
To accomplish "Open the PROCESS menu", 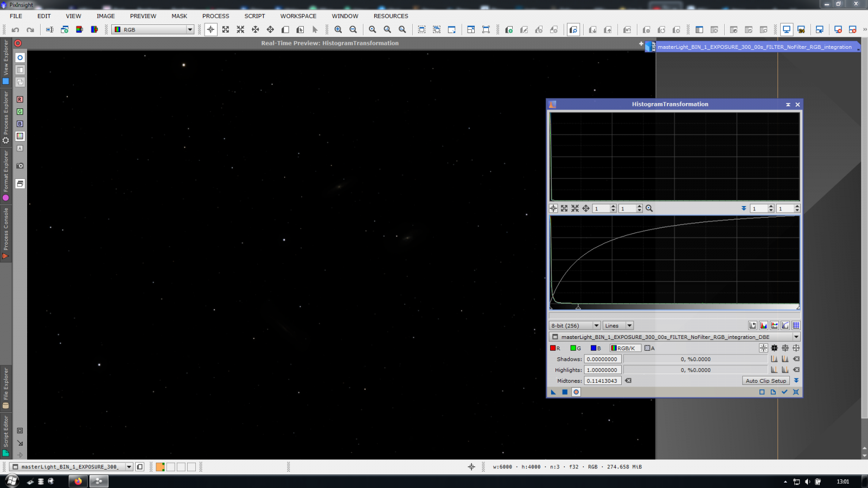I will tap(216, 16).
